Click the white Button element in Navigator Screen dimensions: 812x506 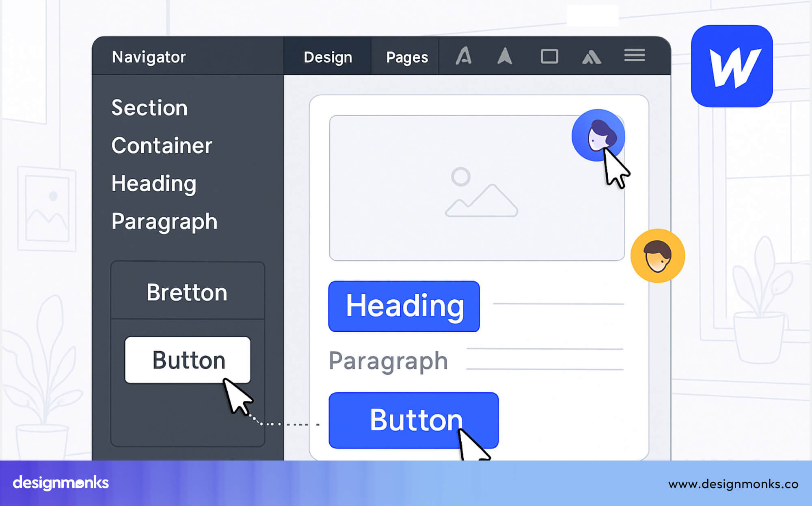(x=188, y=359)
